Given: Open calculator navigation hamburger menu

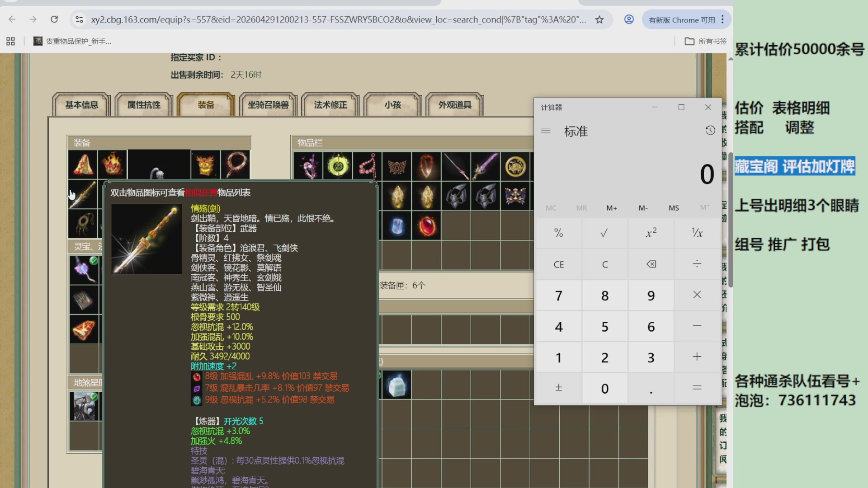Looking at the screenshot, I should click(x=546, y=131).
